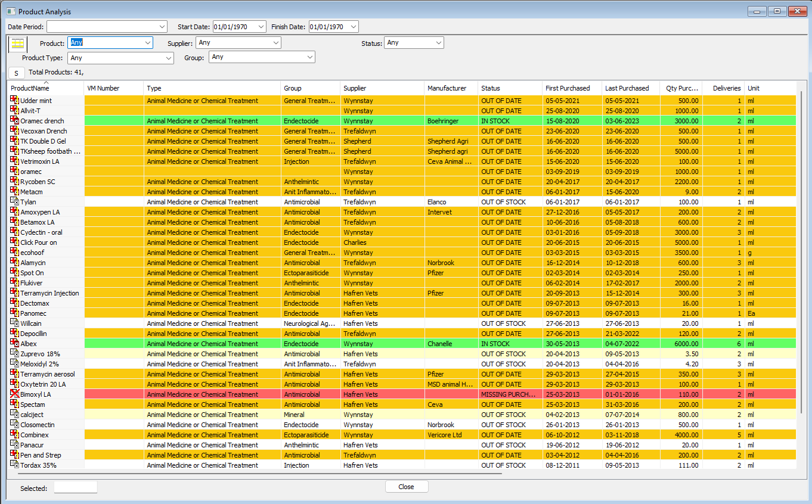Expand the Product filter dropdown
812x504 pixels.
pos(148,43)
